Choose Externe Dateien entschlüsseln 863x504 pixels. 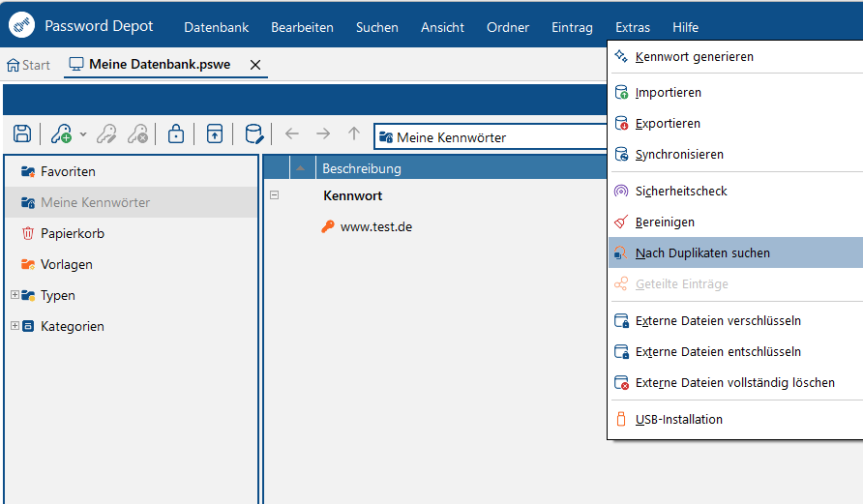point(736,351)
